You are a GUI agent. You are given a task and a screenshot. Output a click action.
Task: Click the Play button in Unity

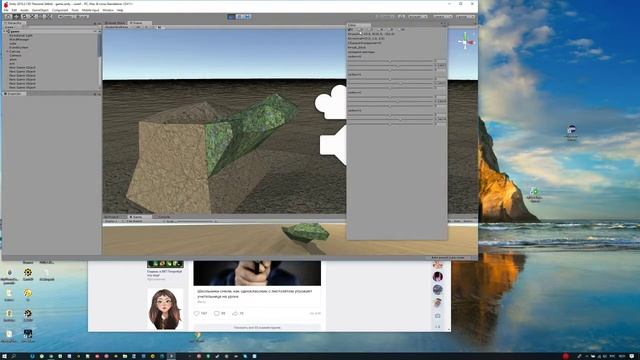pyautogui.click(x=231, y=17)
